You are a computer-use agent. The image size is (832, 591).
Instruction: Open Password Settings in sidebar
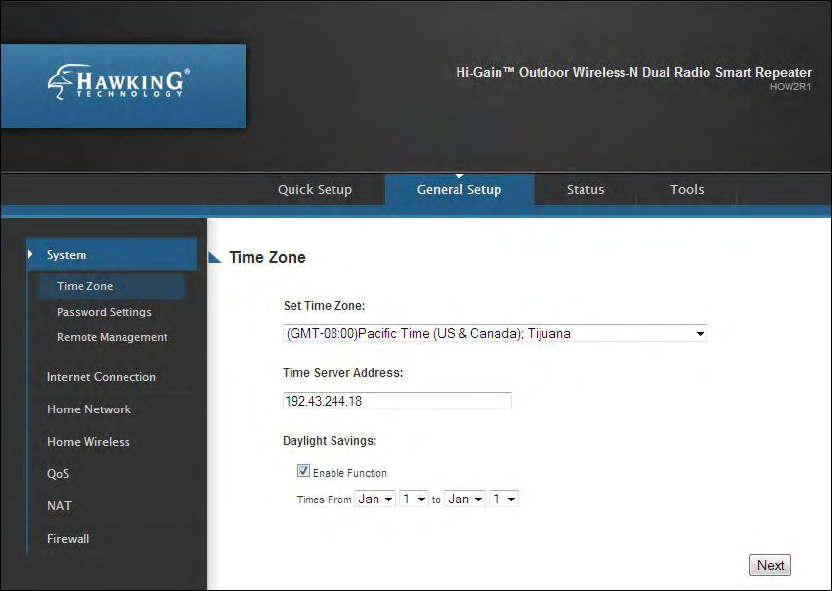click(104, 312)
